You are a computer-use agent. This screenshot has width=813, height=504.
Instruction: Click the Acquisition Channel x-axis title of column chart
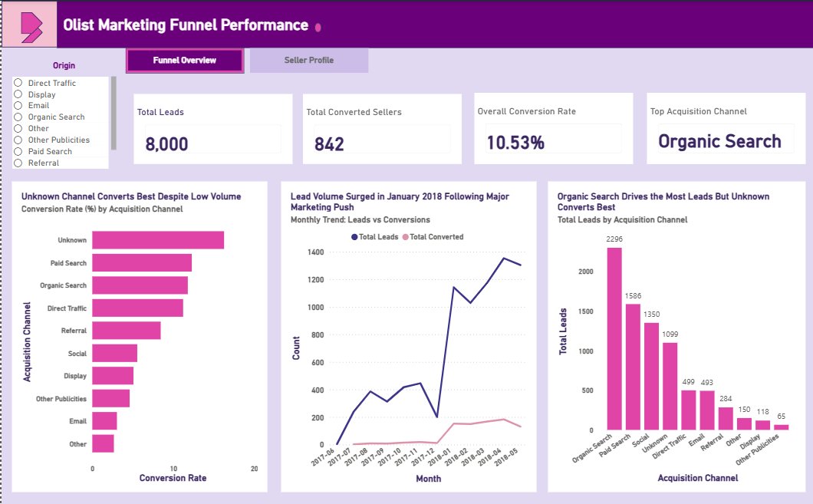[x=698, y=478]
